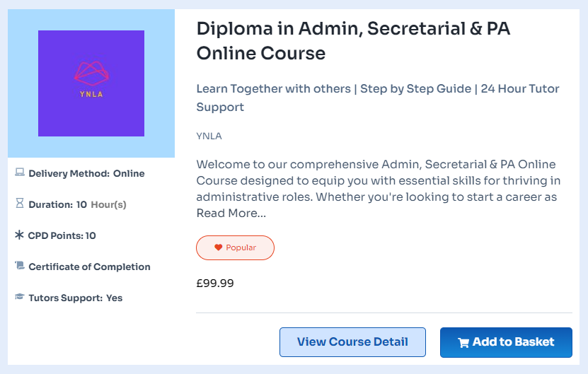Select the Popular tag badge
This screenshot has height=374, width=588.
235,247
